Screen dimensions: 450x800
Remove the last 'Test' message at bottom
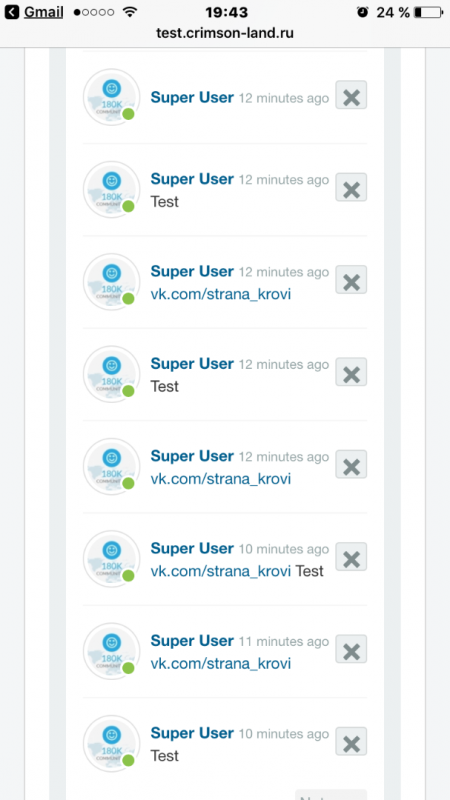pyautogui.click(x=351, y=741)
